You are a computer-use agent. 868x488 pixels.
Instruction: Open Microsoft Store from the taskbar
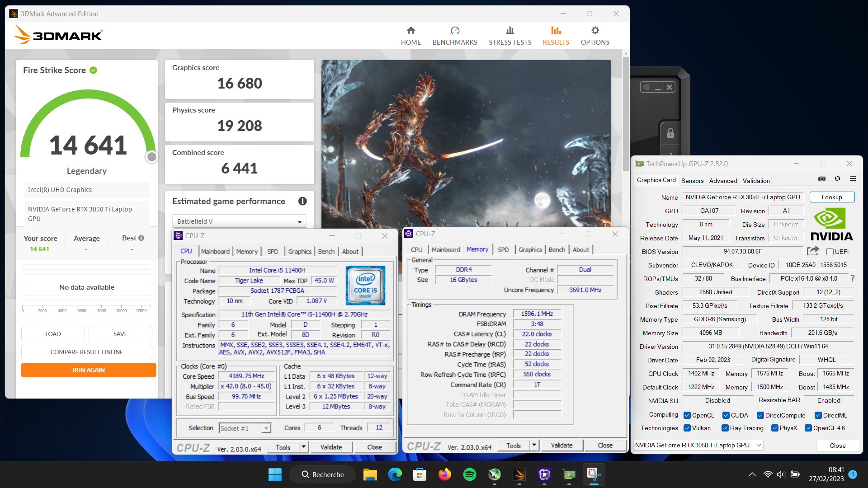pos(420,474)
